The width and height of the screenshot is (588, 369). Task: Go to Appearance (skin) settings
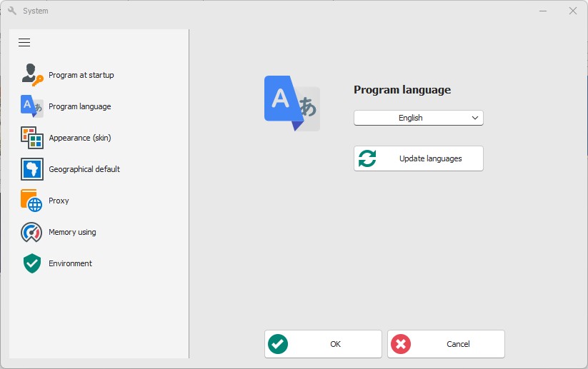[80, 138]
